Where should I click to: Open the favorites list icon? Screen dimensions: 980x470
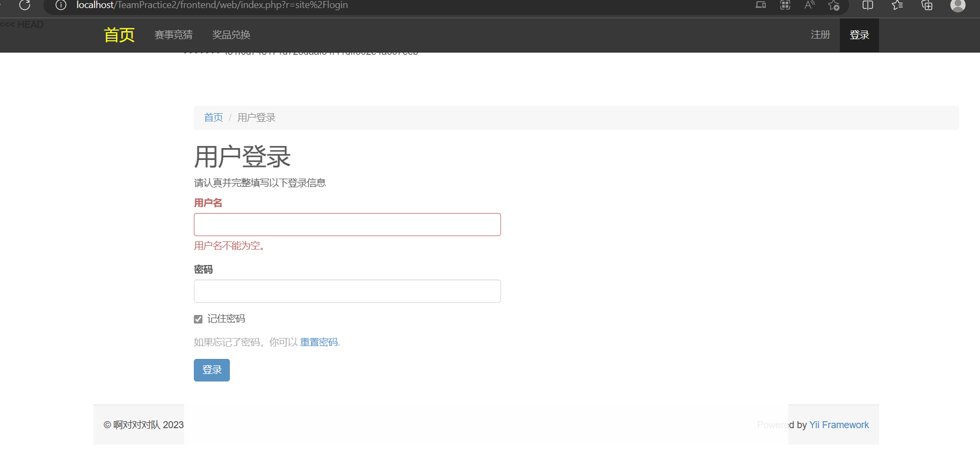pos(897,5)
